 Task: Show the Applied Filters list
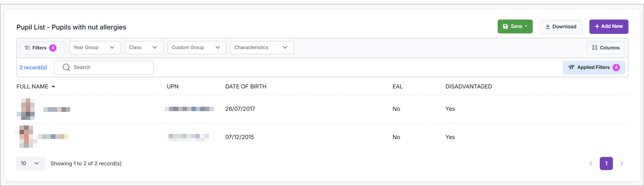(594, 67)
